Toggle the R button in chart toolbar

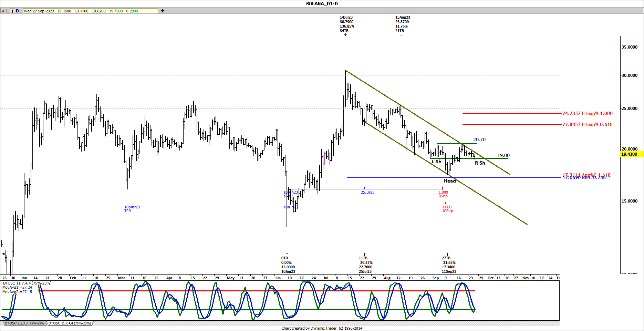(18, 11)
